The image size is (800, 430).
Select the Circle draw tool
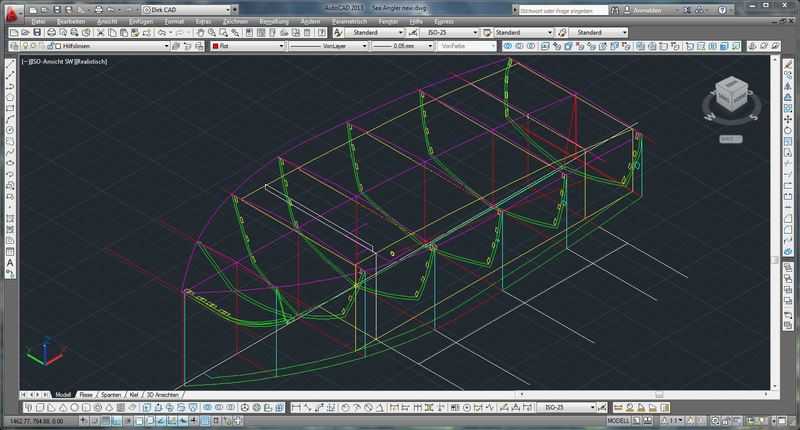10,131
